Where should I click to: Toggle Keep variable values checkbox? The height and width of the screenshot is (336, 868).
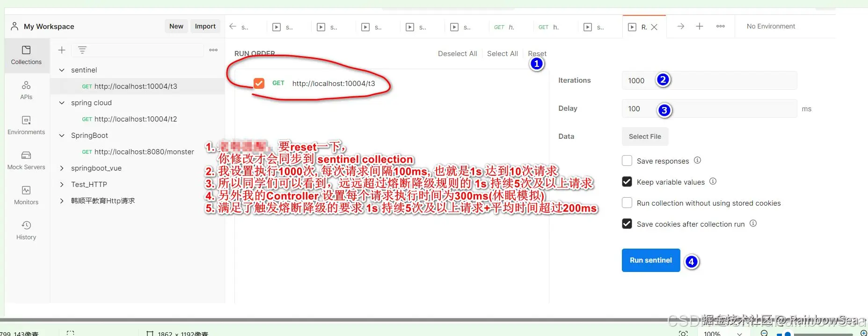click(x=627, y=182)
